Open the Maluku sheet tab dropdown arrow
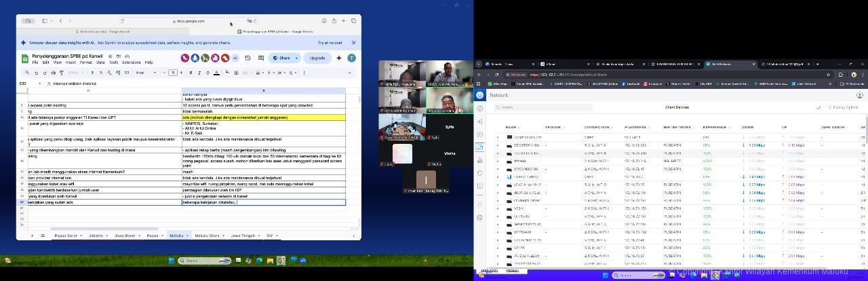Screen dimensions: 868x281 188,236
